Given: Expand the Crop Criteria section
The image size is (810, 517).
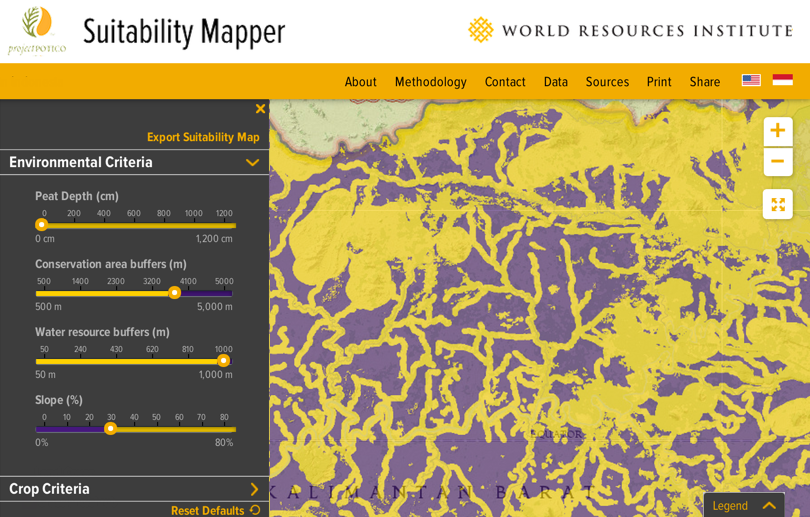Looking at the screenshot, I should [x=253, y=489].
